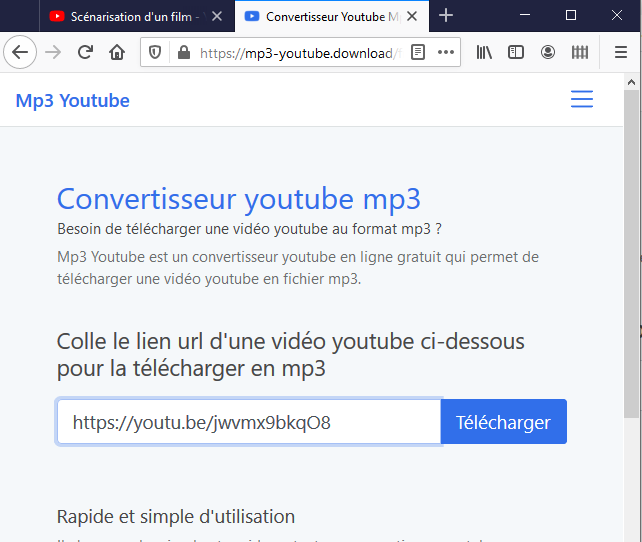Switch to Scénarisation d'un film tab

coord(137,16)
